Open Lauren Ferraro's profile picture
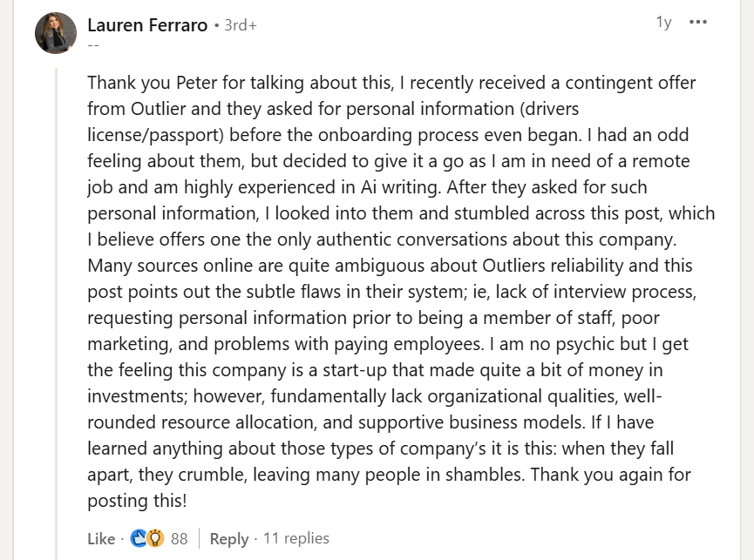The image size is (754, 560). (x=56, y=33)
